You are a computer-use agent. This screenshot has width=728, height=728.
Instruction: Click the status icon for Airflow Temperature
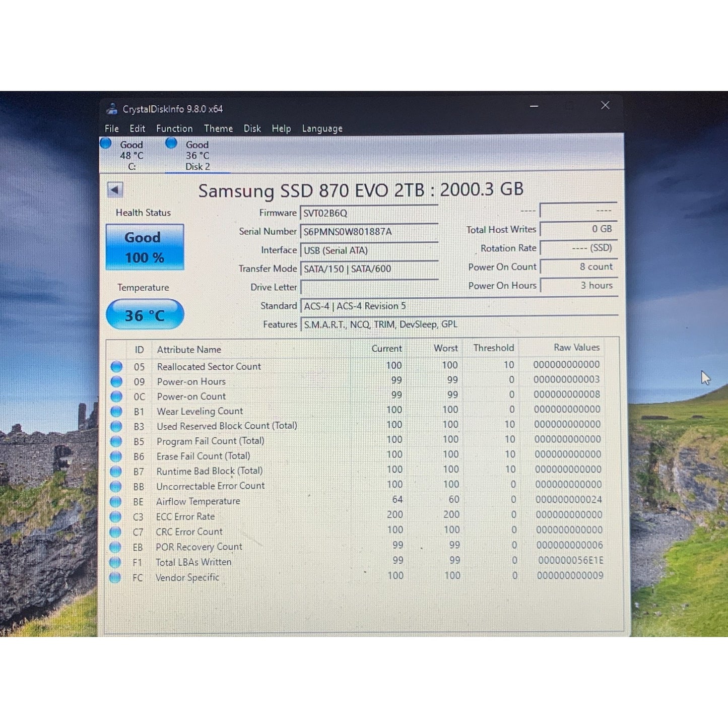click(x=115, y=502)
